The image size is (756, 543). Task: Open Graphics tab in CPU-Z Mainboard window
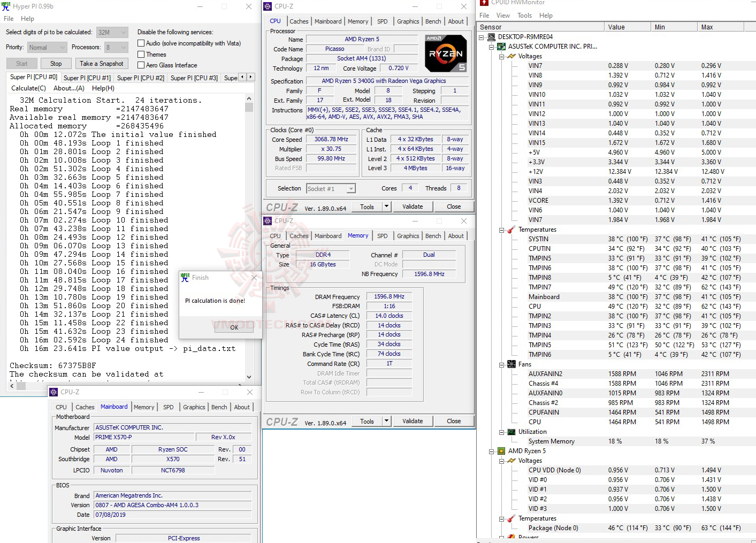[194, 407]
